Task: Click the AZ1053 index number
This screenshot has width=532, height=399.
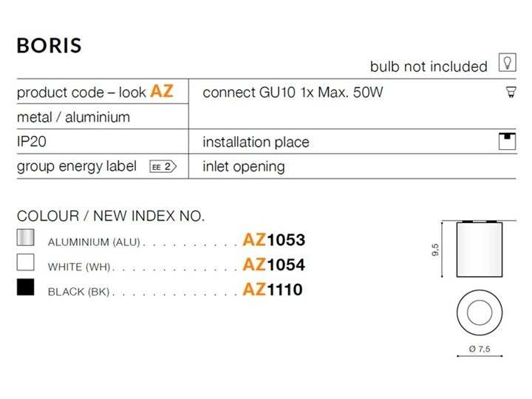Action: point(274,240)
